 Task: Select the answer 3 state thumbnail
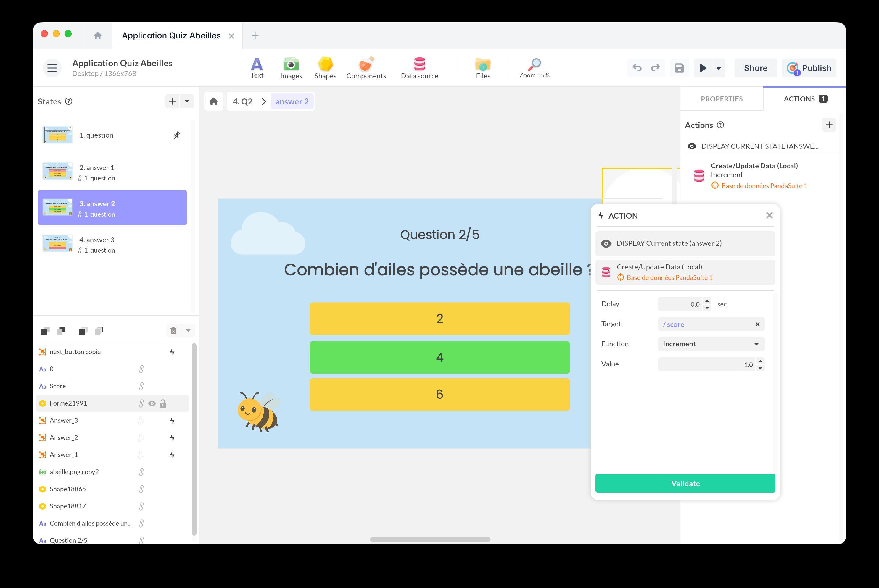[57, 243]
